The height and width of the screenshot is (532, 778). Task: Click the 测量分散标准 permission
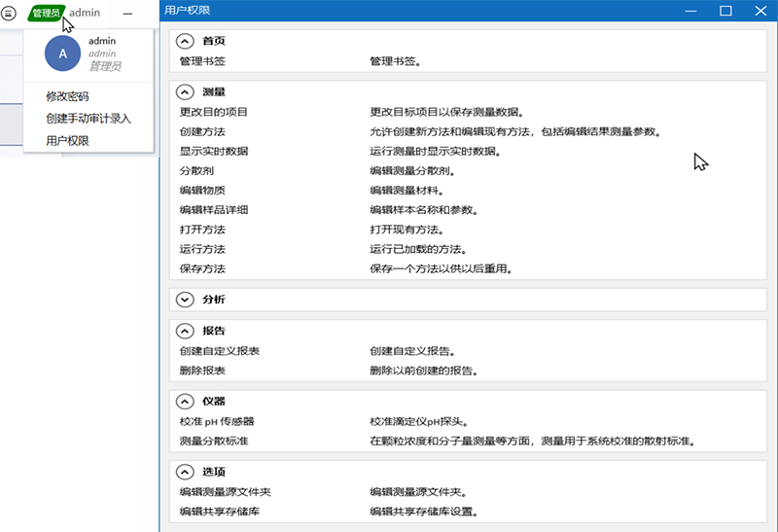coord(213,442)
